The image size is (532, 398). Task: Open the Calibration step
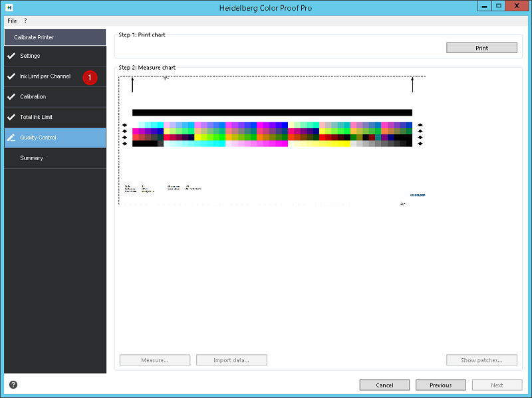pyautogui.click(x=55, y=97)
